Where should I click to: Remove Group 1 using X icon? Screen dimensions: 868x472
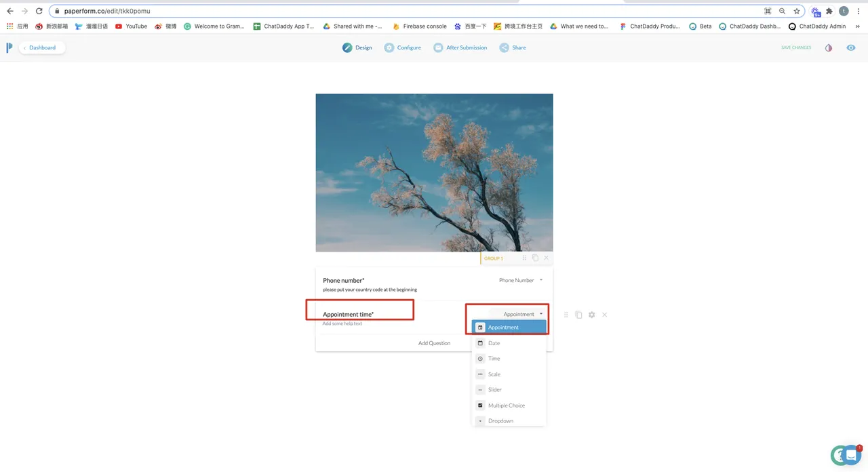pos(546,258)
